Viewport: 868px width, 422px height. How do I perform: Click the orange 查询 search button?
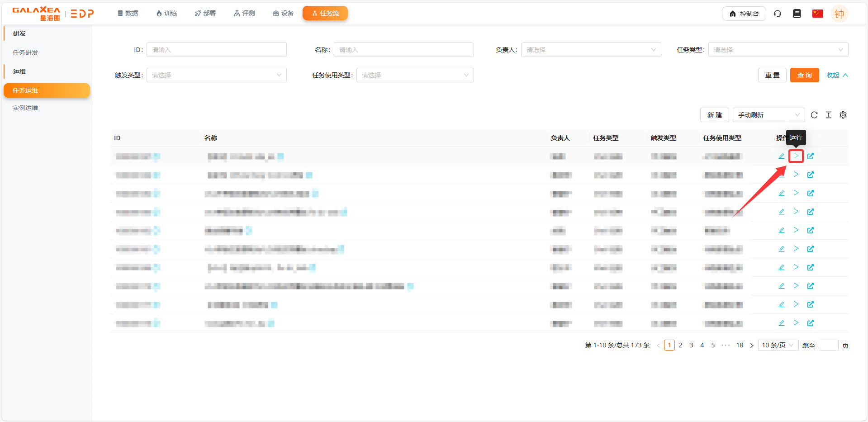804,75
